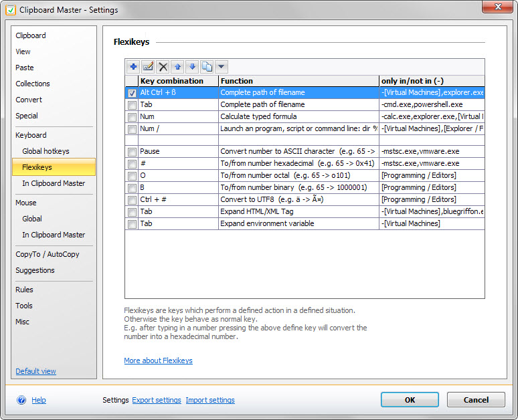The image size is (518, 420).
Task: Select 'Calculate typed formula' cell
Action: tap(298, 116)
